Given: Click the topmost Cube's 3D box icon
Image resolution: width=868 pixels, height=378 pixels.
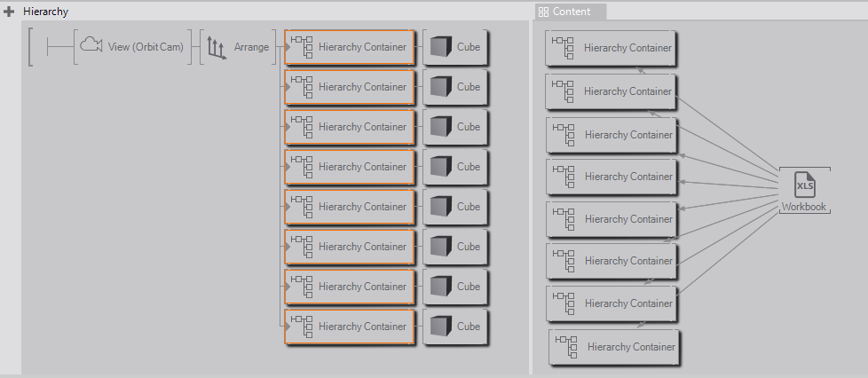Looking at the screenshot, I should (438, 48).
